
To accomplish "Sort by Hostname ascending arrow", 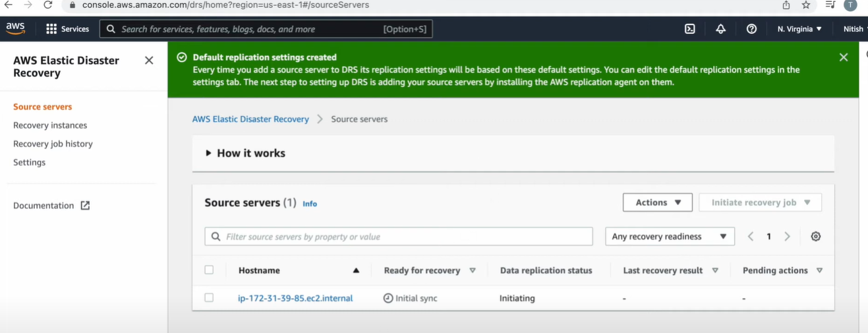I will coord(356,270).
